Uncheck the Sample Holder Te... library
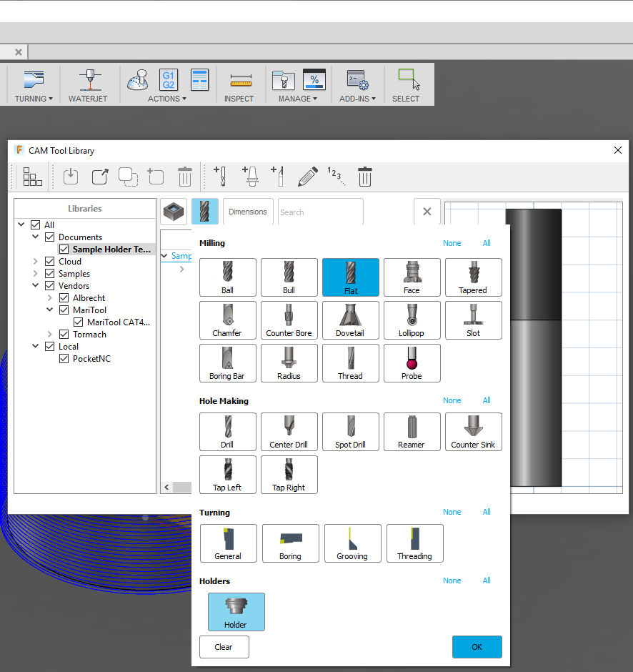Screen dimensions: 633x672 (64, 249)
